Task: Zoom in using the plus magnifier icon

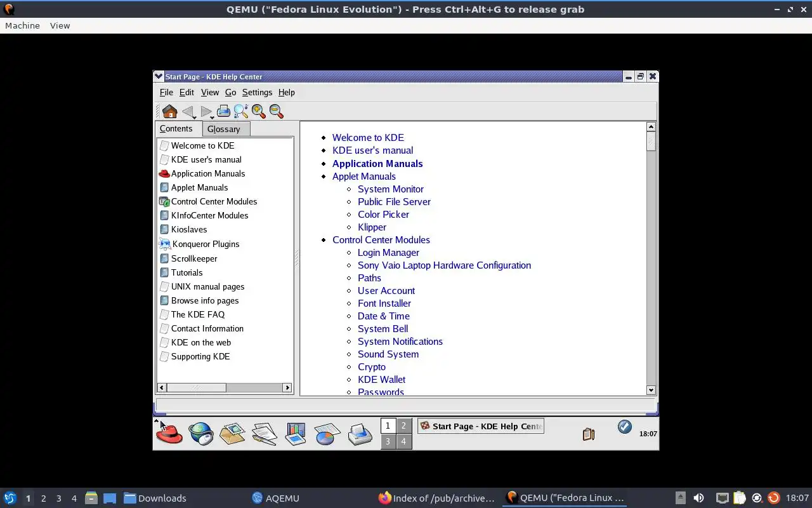Action: (259, 111)
